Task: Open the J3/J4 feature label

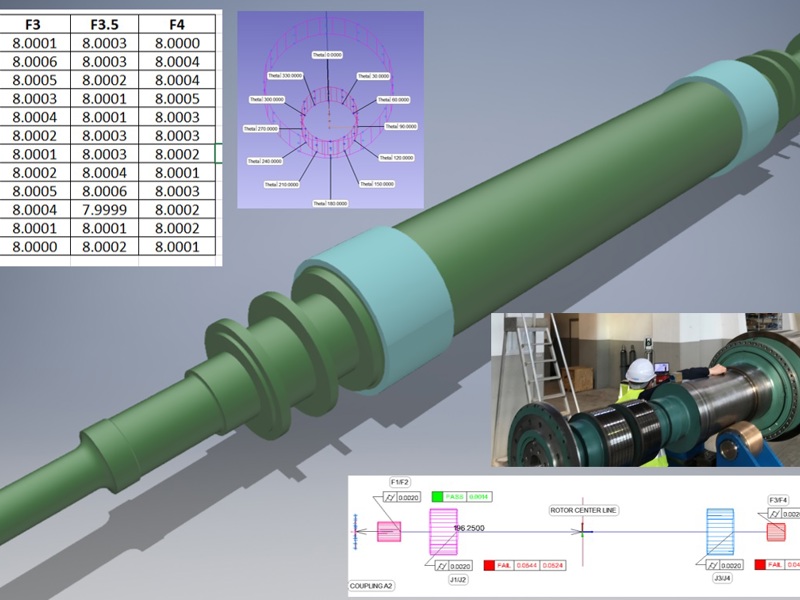Action: pos(721,578)
